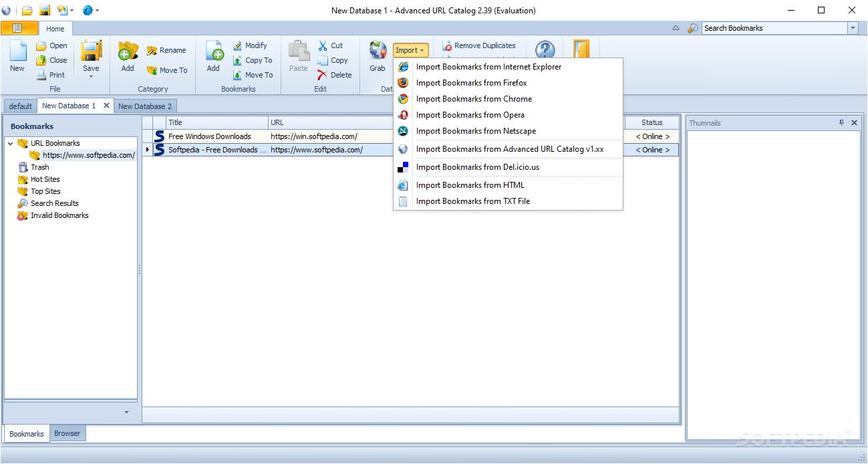Click Copy in the Edit group
This screenshot has height=464, width=868.
tap(333, 60)
